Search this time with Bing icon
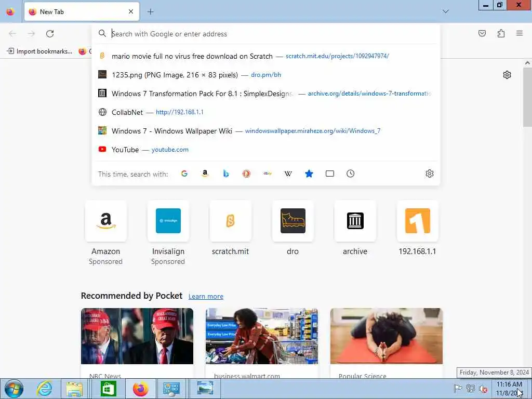The image size is (532, 399). [226, 174]
